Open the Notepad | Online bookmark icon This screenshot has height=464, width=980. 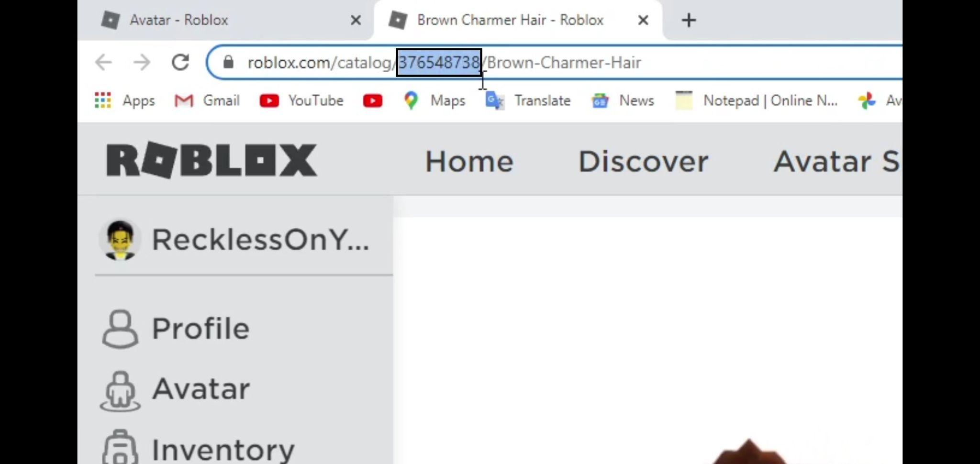(684, 100)
